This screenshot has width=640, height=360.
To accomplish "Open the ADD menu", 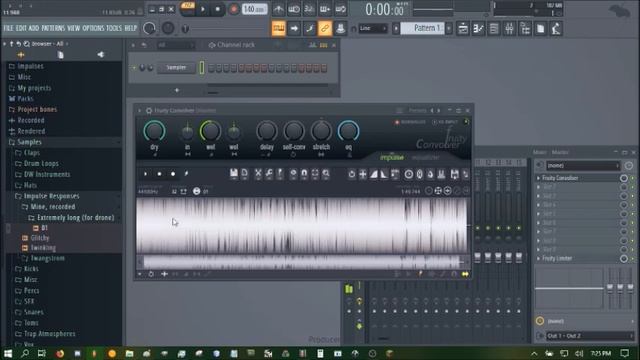I will point(34,28).
